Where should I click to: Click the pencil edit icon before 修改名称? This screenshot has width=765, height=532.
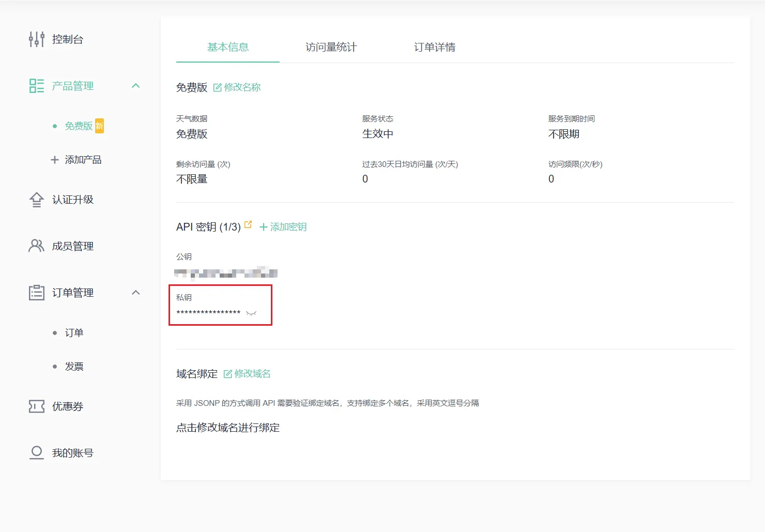coord(217,87)
